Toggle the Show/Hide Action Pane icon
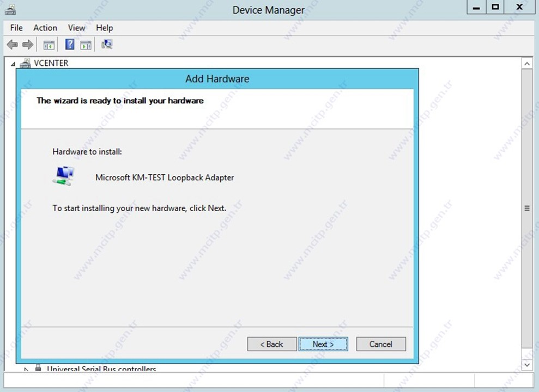This screenshot has height=392, width=539. click(x=86, y=45)
